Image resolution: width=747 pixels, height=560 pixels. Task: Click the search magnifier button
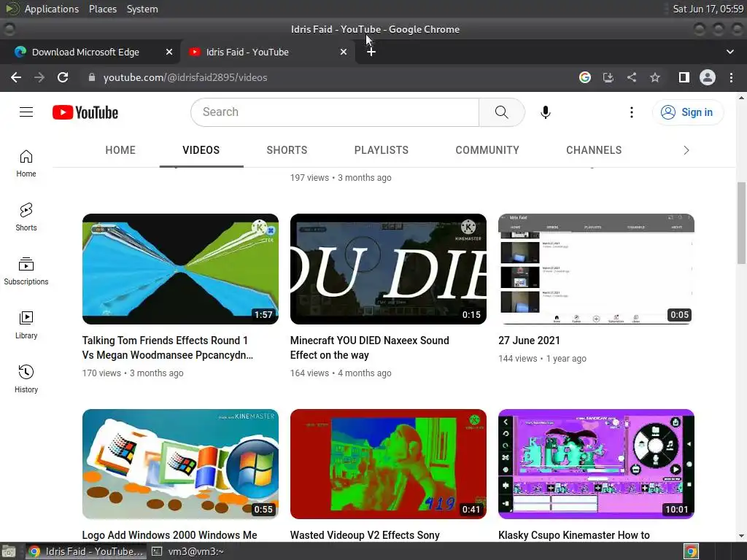pos(502,112)
